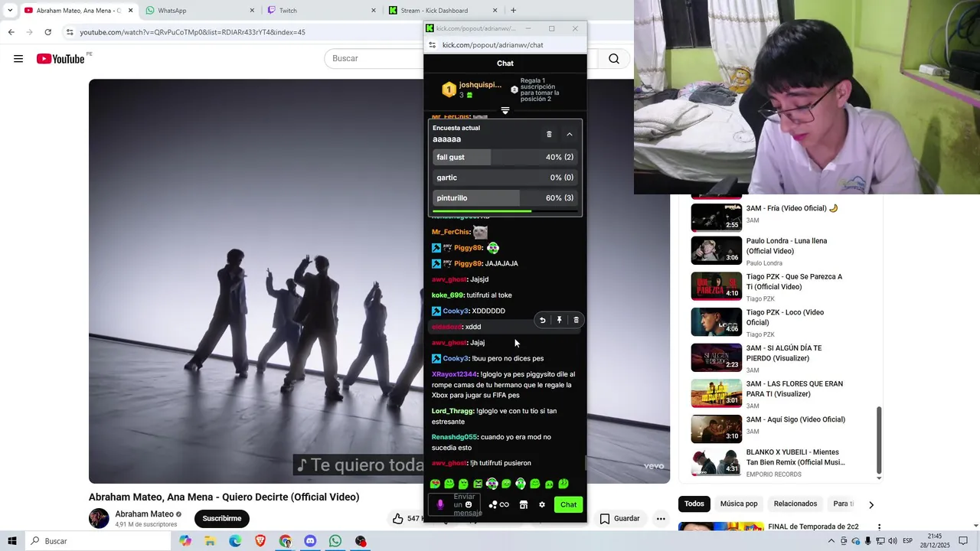Viewport: 980px width, 551px height.
Task: Click the site info icon in address bar
Action: (70, 32)
